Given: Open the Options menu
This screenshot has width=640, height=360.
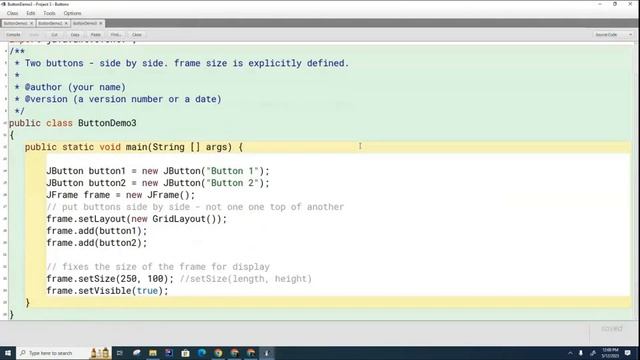Looking at the screenshot, I should click(72, 13).
